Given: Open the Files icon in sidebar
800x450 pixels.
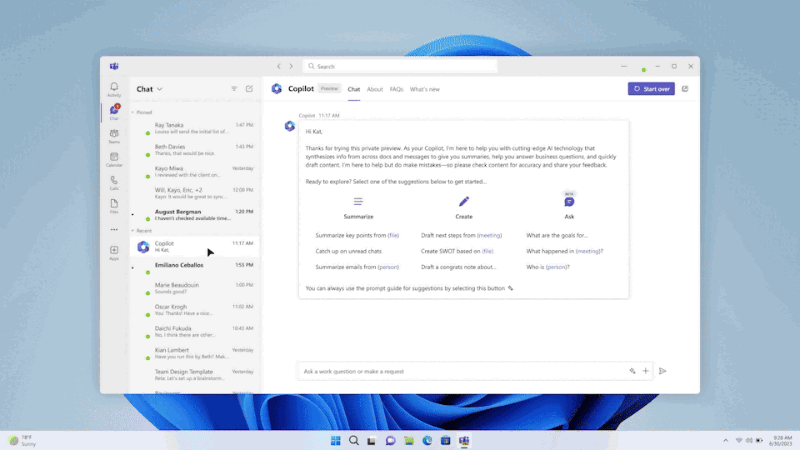Looking at the screenshot, I should point(114,204).
